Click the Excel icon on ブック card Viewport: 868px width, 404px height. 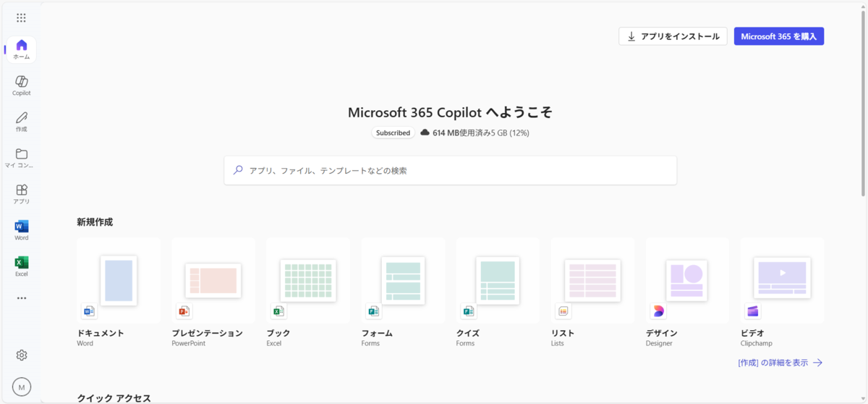[x=278, y=311]
